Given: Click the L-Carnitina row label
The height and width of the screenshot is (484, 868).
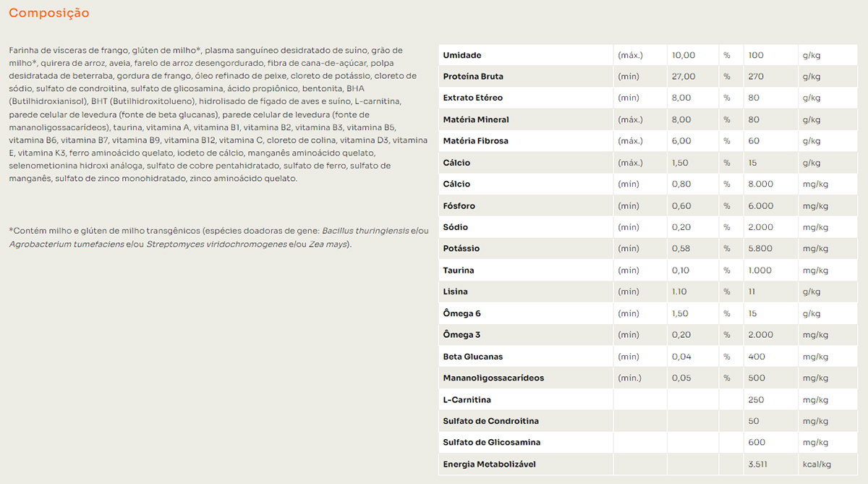Looking at the screenshot, I should [x=467, y=399].
